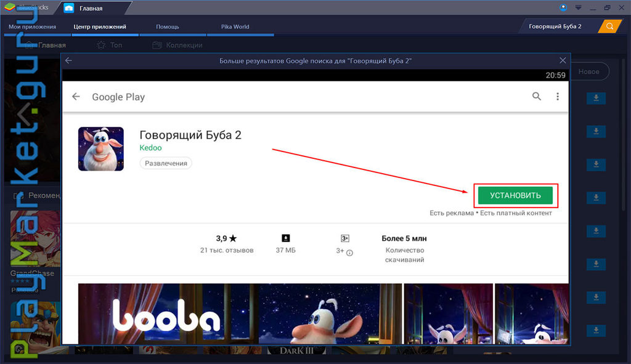Click the Коллекции folder icon
The height and width of the screenshot is (364, 631).
157,45
